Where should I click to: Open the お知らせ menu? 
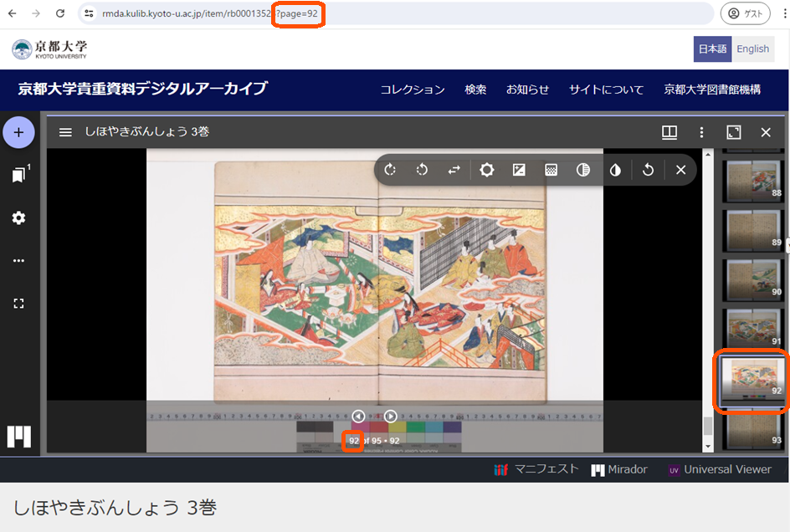tap(527, 90)
